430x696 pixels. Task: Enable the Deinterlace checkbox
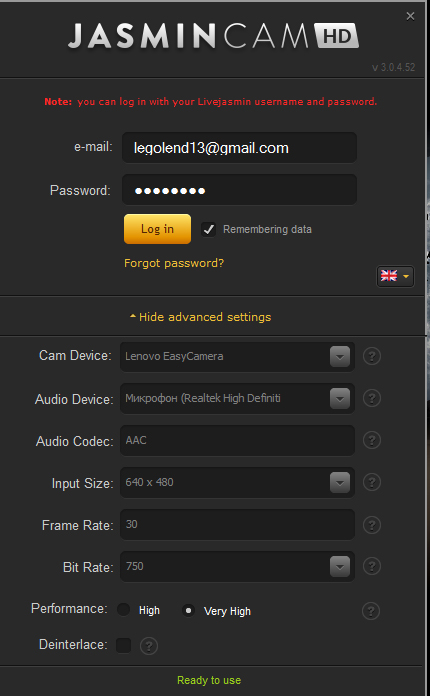tap(123, 645)
